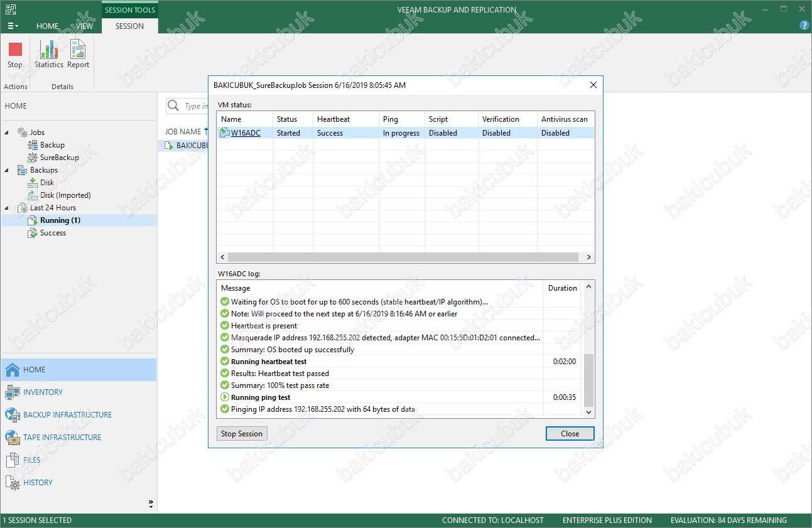Click the Stop Session button
Viewport: 812px width, 528px height.
pyautogui.click(x=242, y=434)
